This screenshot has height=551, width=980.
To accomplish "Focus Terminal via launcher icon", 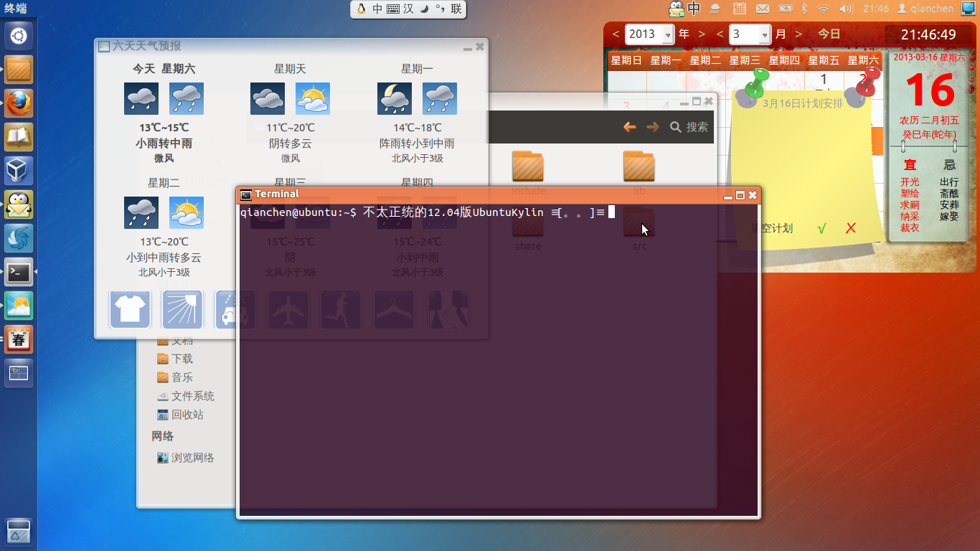I will (19, 272).
